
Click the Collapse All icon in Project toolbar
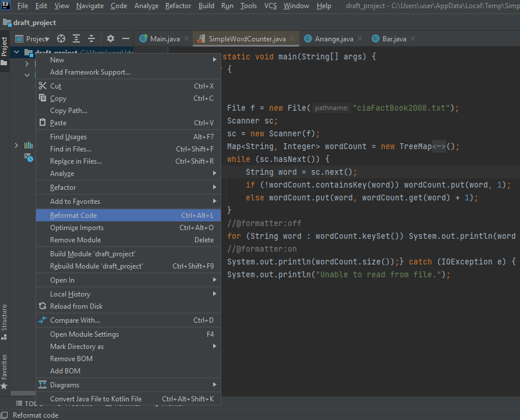tap(91, 38)
